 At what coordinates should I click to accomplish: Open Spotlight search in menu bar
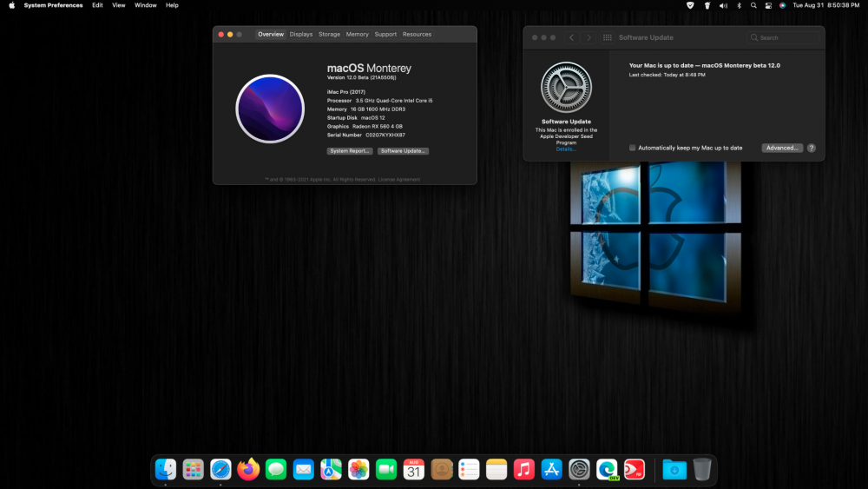tap(753, 5)
